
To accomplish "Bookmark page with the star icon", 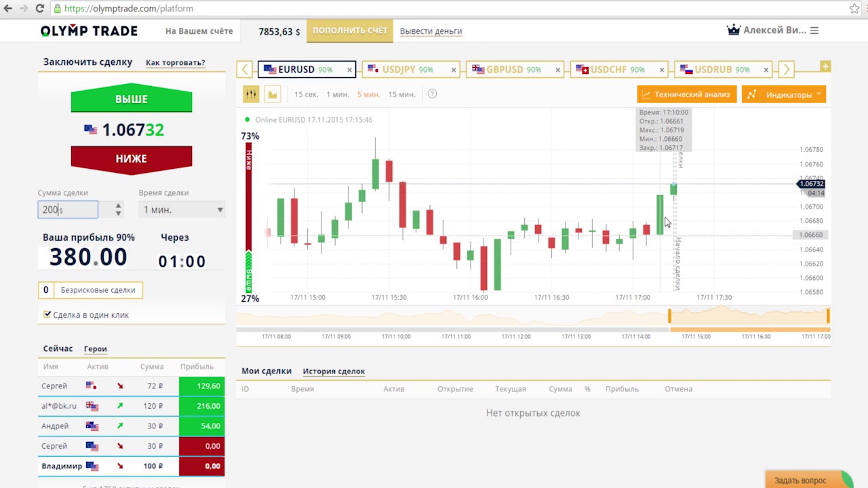I will coord(854,9).
